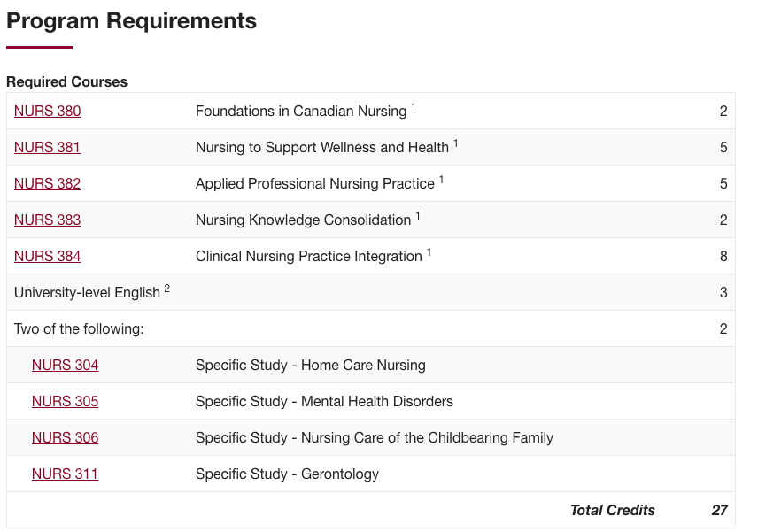Open the NURS 311 course link
This screenshot has height=532, width=758.
point(66,474)
